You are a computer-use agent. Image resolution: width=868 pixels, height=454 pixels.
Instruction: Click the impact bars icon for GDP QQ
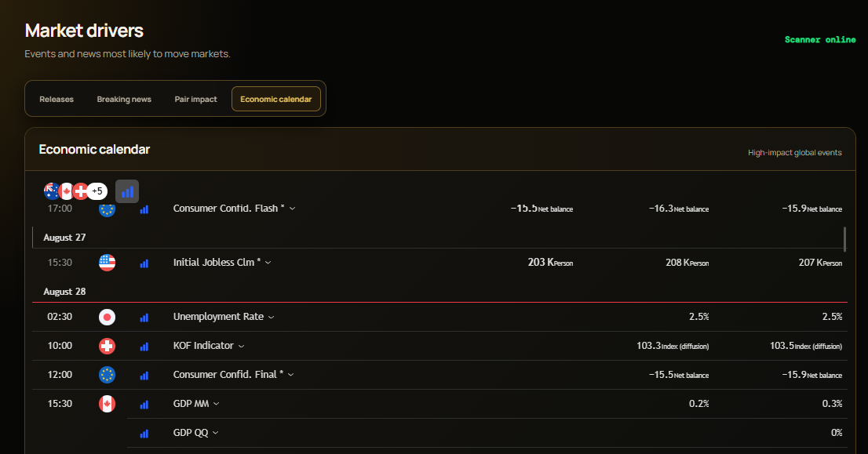(144, 434)
